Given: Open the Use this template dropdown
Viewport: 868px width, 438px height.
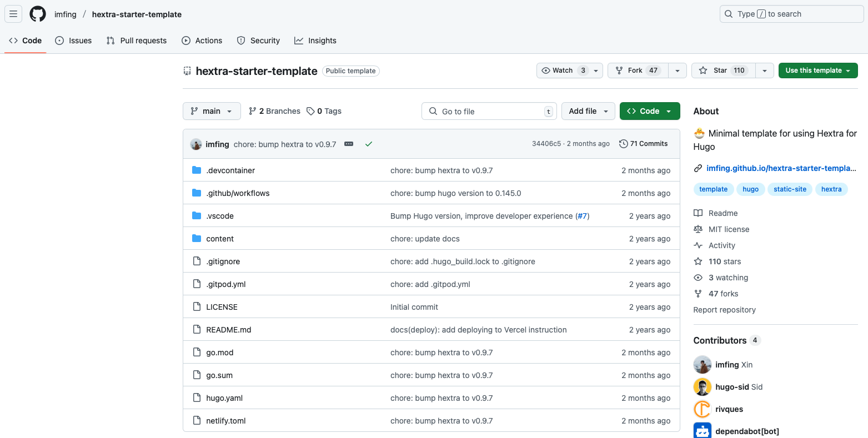Looking at the screenshot, I should pos(818,71).
